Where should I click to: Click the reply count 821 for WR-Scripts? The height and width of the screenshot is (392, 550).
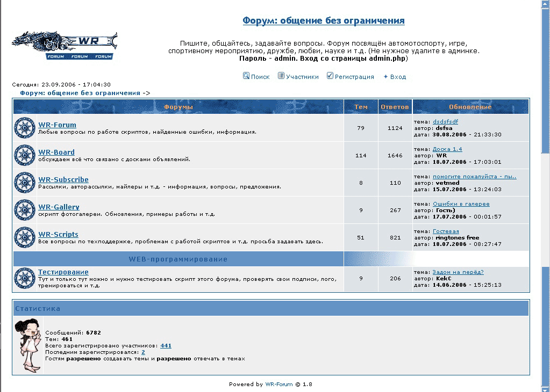pyautogui.click(x=395, y=237)
